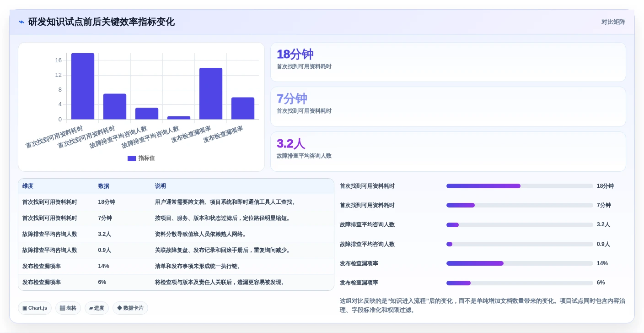Click the third chart bar near 3.2

(x=147, y=114)
